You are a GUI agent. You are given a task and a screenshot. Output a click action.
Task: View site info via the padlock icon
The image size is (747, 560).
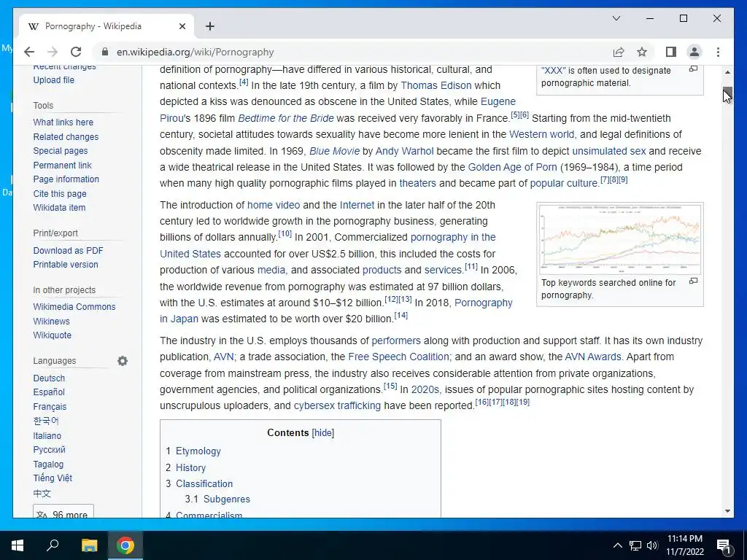[105, 52]
